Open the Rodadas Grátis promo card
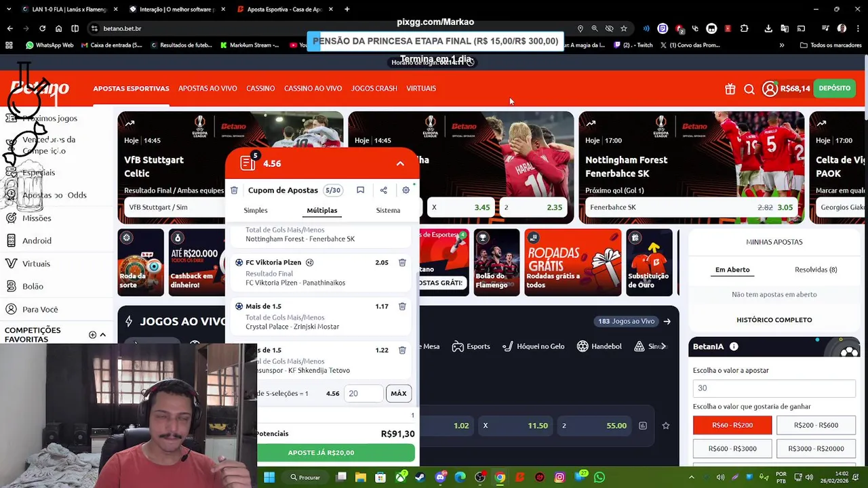The width and height of the screenshot is (868, 488). coord(572,262)
